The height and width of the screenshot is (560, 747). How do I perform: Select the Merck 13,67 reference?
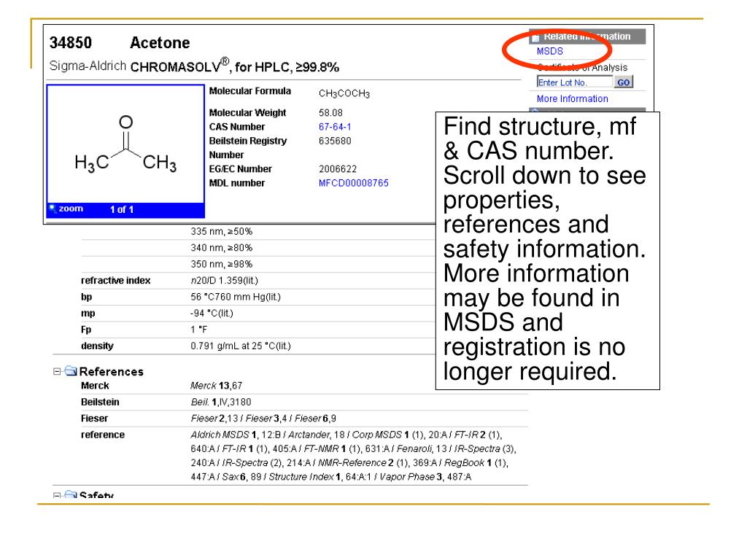216,386
